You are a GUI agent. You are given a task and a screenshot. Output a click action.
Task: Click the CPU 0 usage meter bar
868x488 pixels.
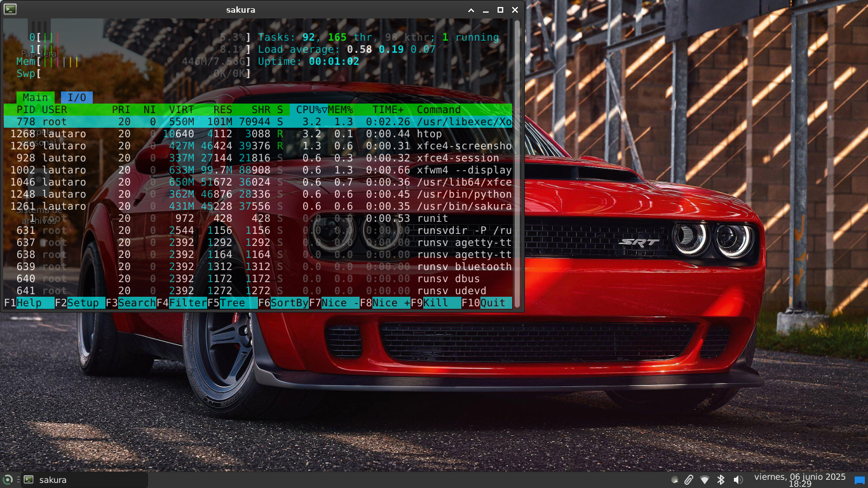click(140, 37)
